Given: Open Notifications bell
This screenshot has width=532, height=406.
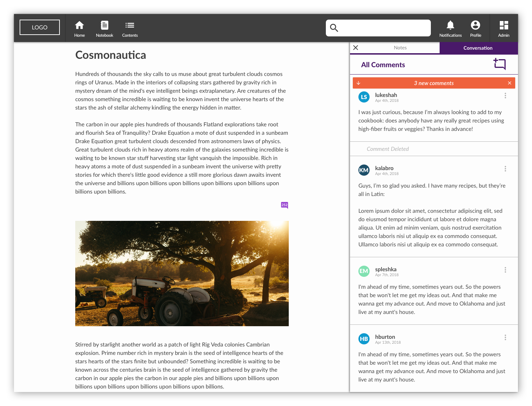Looking at the screenshot, I should (450, 29).
